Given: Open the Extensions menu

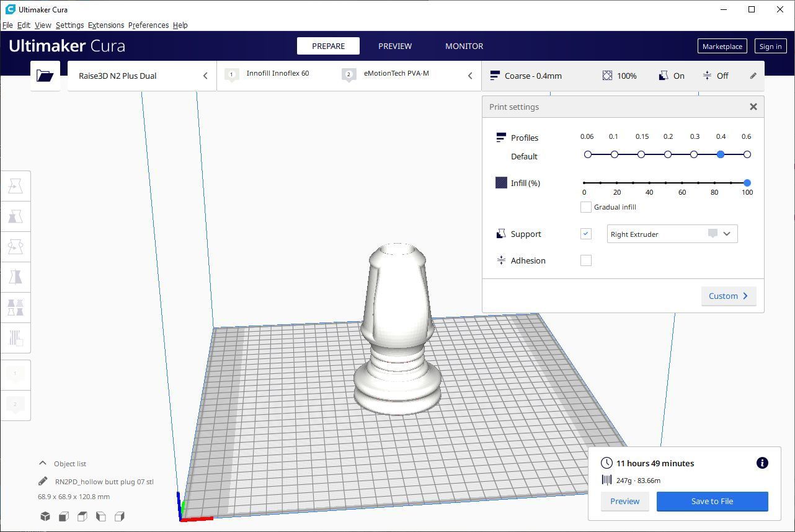Looking at the screenshot, I should [106, 25].
